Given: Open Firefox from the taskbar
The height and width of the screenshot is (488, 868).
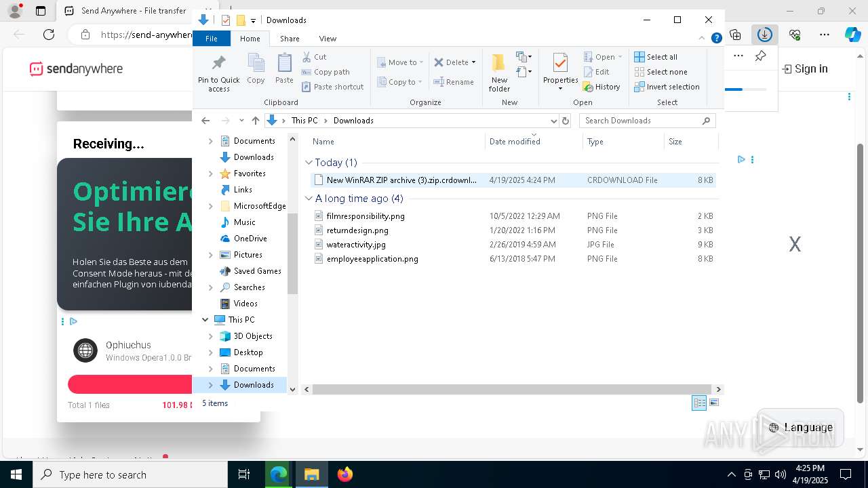Looking at the screenshot, I should click(x=345, y=474).
